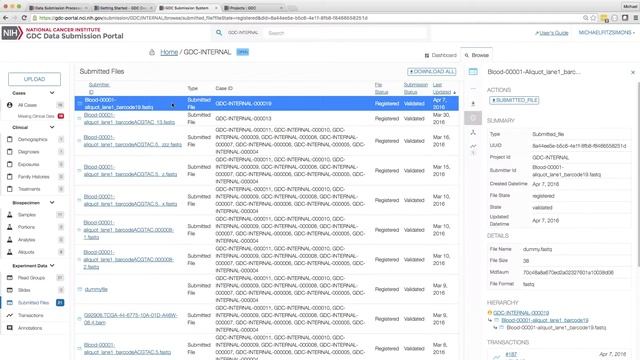
Task: Click the Analytes flask icon
Action: (x=10, y=240)
